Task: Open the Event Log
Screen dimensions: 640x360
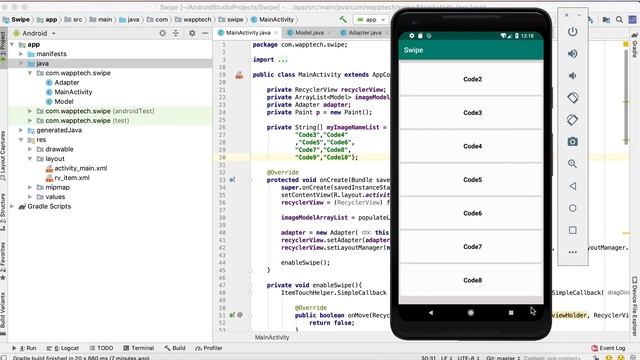Action: (608, 348)
